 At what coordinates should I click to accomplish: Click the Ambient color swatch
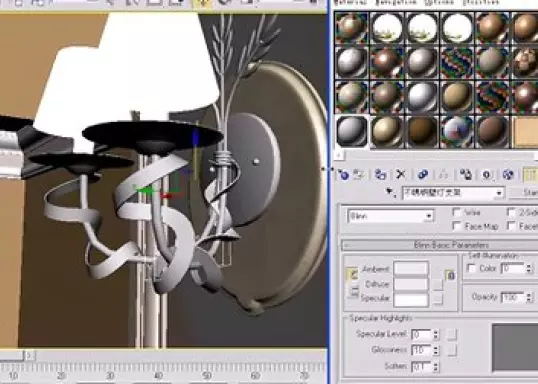pyautogui.click(x=411, y=269)
